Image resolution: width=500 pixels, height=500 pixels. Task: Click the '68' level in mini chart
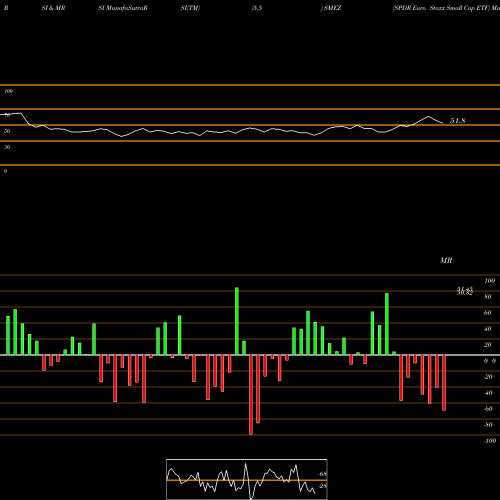tap(323, 474)
